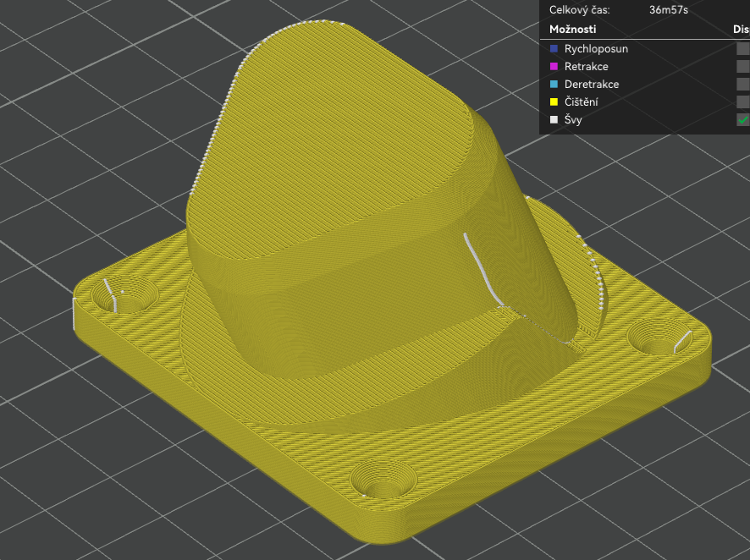Click the Celkový čas label

click(x=579, y=10)
